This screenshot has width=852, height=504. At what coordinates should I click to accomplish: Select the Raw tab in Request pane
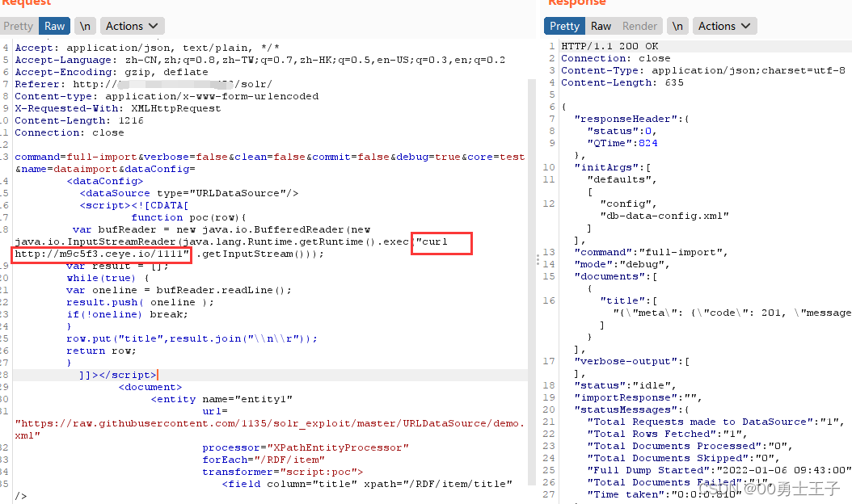pos(54,26)
